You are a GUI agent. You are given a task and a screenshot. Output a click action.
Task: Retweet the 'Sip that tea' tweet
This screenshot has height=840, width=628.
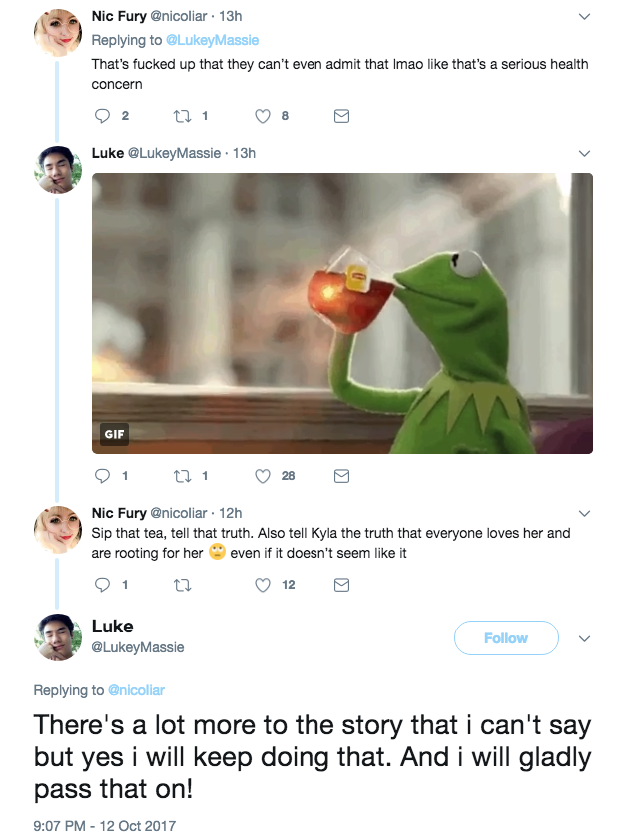(x=182, y=585)
